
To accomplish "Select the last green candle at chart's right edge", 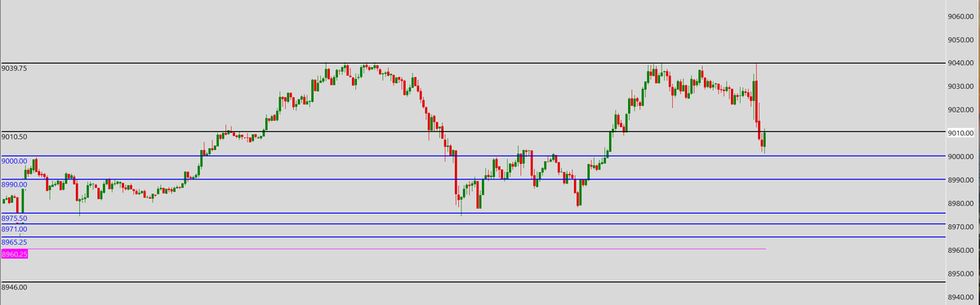I will click(764, 140).
